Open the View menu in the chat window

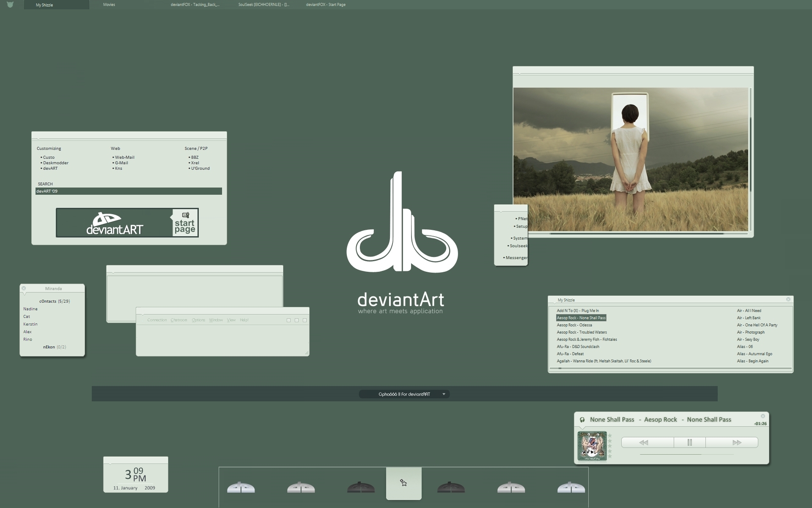[x=231, y=320]
